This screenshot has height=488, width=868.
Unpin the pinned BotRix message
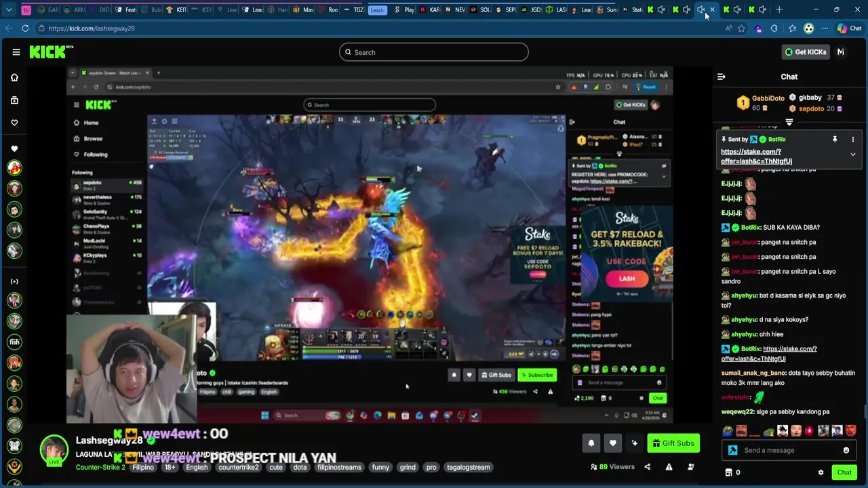click(835, 139)
